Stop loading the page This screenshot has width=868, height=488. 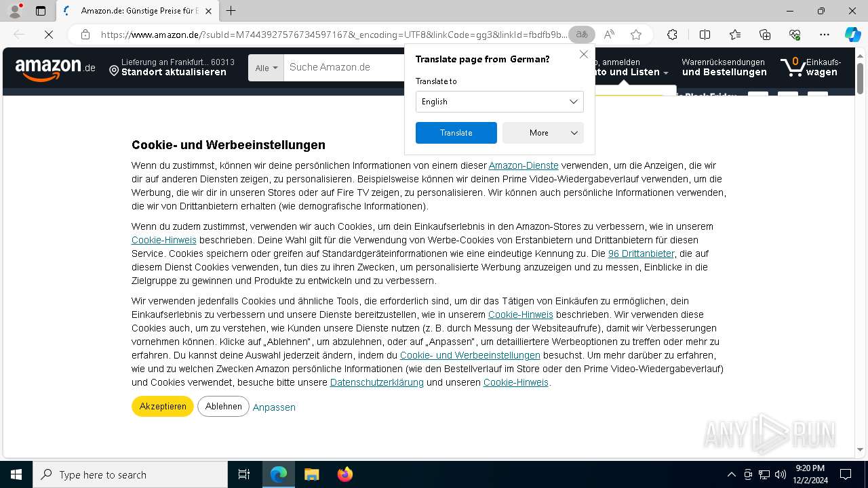tap(49, 35)
